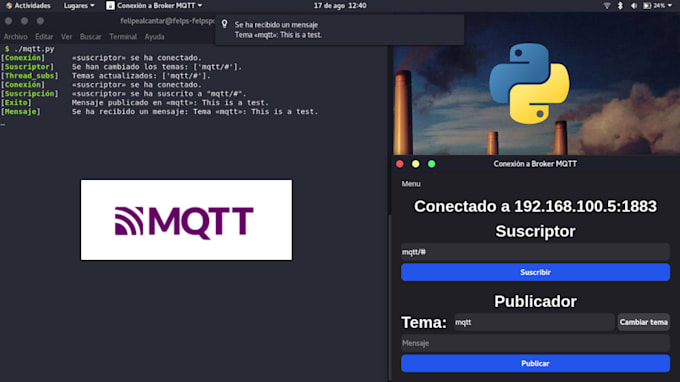Click the blue Publicar button

[535, 363]
